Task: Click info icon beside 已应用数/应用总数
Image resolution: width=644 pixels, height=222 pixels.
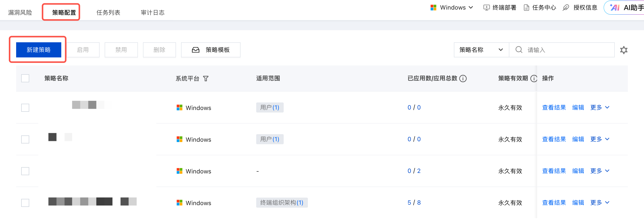Action: tap(463, 79)
